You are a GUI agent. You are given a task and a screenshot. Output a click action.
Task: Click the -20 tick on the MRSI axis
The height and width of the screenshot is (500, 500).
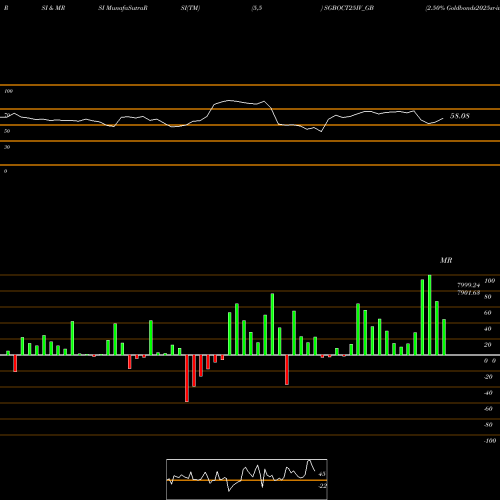pos(488,377)
